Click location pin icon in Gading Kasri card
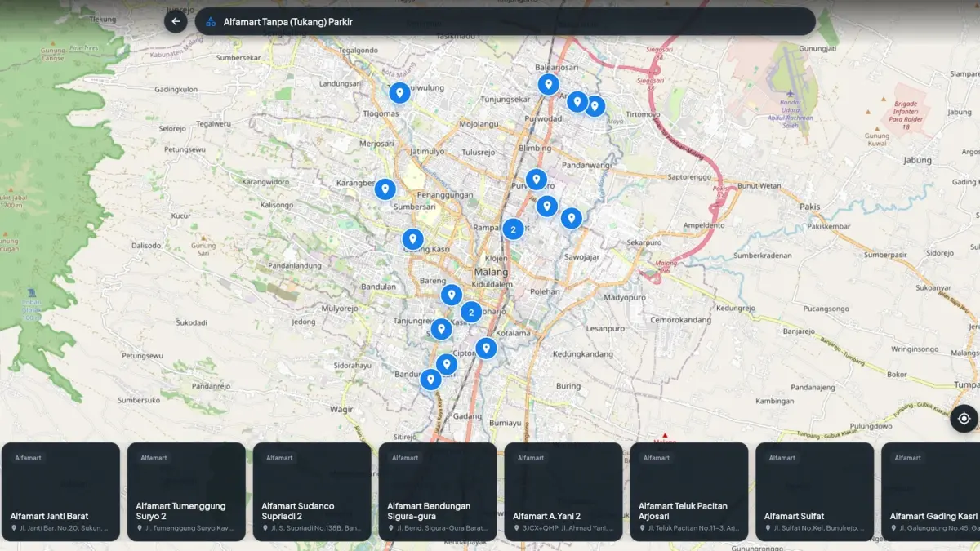The height and width of the screenshot is (551, 980). pyautogui.click(x=894, y=528)
